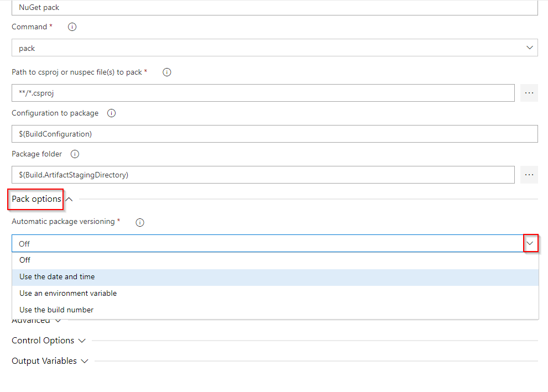The image size is (548, 392).
Task: Browse Package folder with the ellipsis button
Action: [529, 175]
